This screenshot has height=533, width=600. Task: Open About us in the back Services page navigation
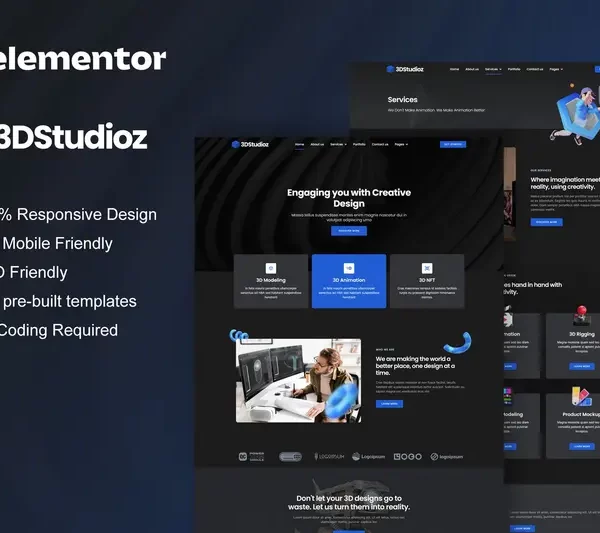click(x=472, y=69)
